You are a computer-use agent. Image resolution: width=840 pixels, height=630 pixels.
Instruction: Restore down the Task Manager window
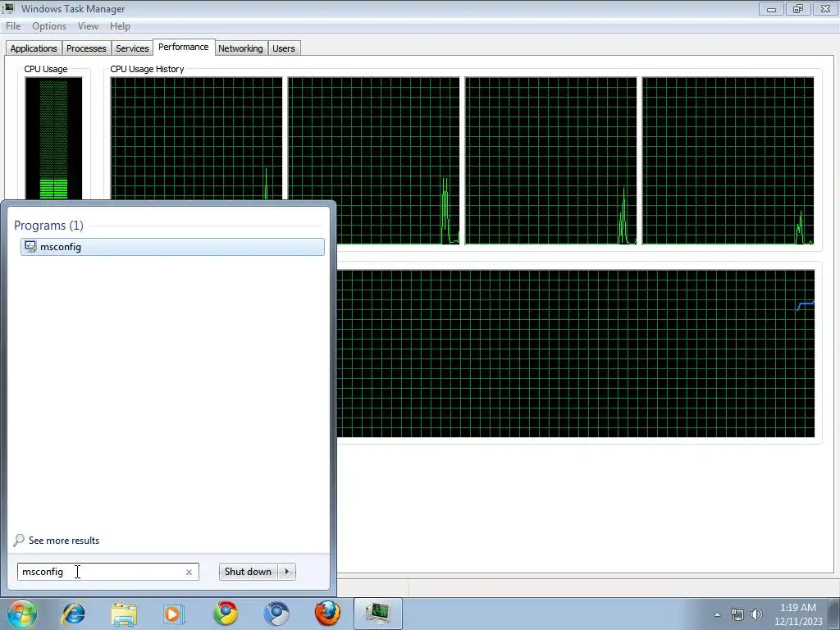point(798,8)
